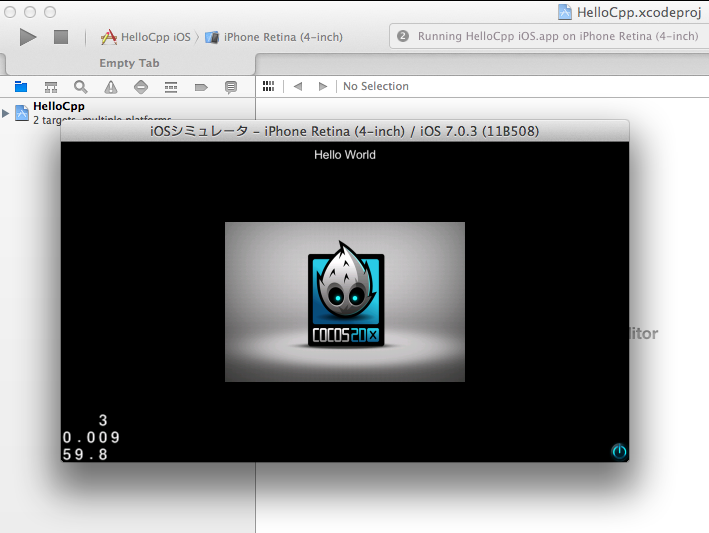The image size is (709, 533).
Task: Click the iOS Simulator window title bar
Action: click(345, 131)
